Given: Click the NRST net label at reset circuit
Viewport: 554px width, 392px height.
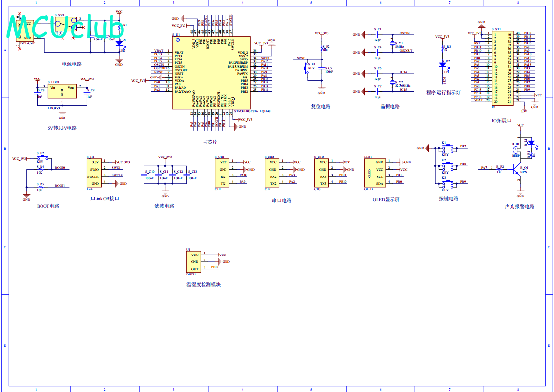Looking at the screenshot, I should pos(301,58).
